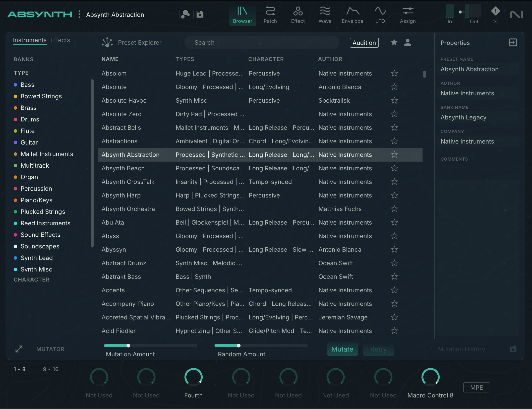Viewport: 532px width, 409px height.
Task: Open macro page 9 - 16
Action: click(50, 369)
